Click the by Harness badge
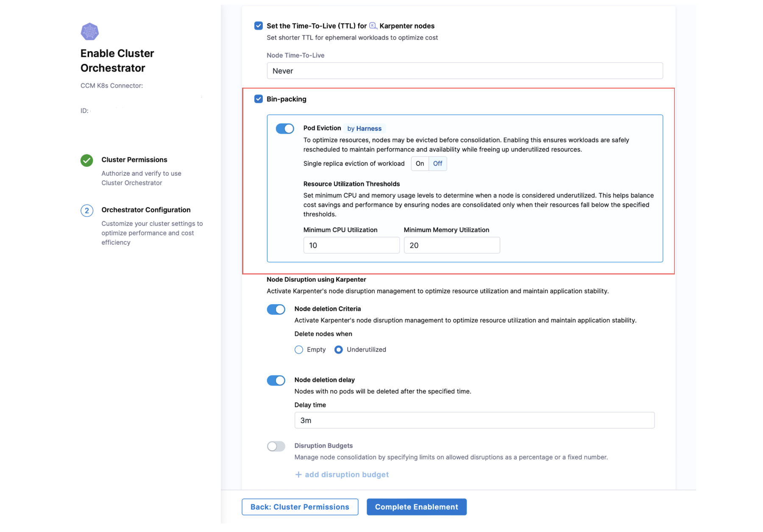 [365, 129]
